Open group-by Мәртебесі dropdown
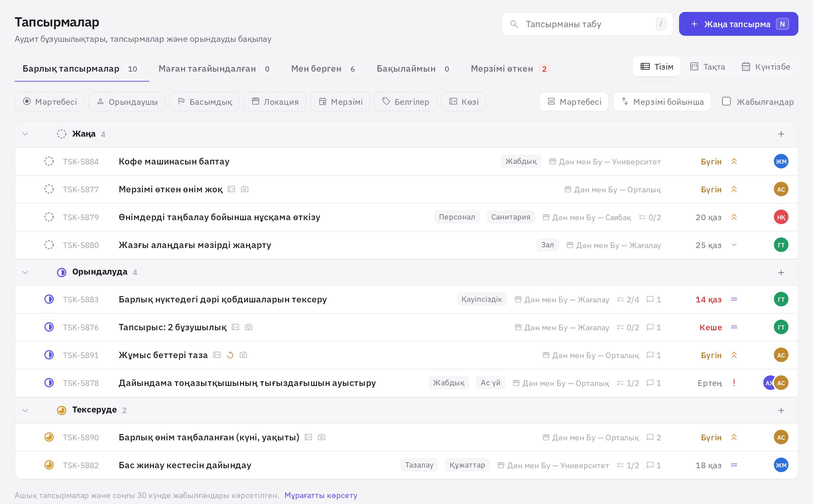The image size is (813, 504). [x=574, y=102]
